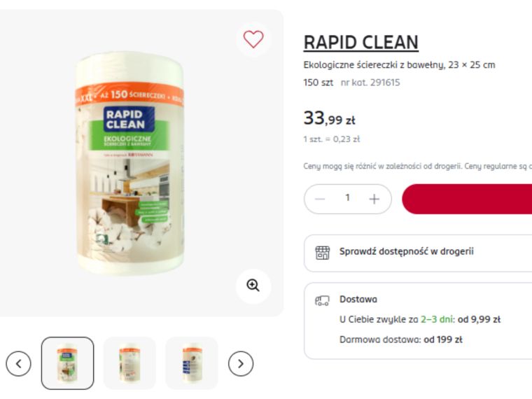Select the second product thumbnail

click(x=129, y=363)
